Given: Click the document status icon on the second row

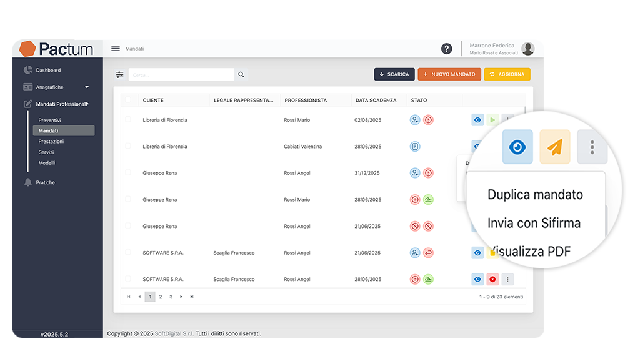Looking at the screenshot, I should 414,146.
